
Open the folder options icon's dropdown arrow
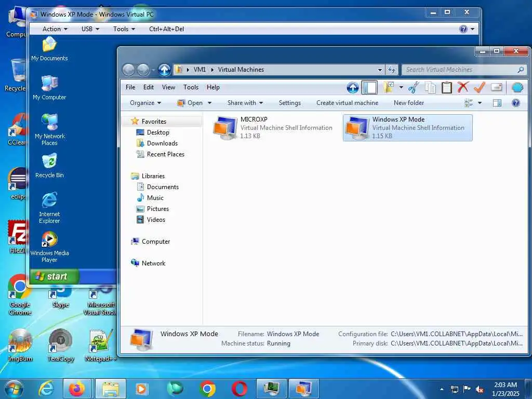[x=401, y=87]
